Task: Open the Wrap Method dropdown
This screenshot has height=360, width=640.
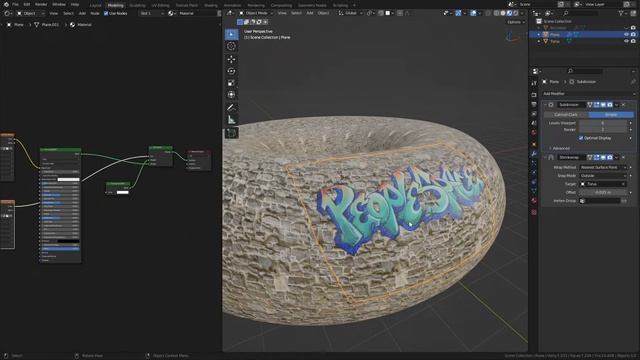Action: [x=603, y=167]
